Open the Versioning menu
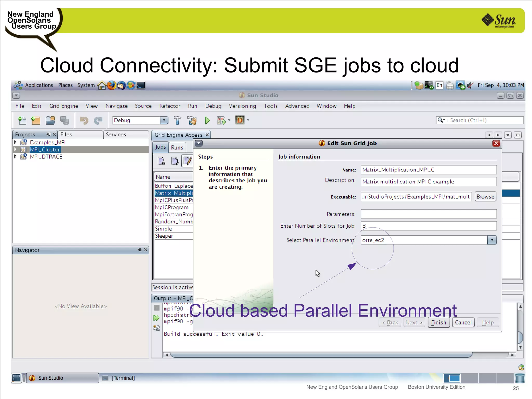Screen dimensions: 532x399 click(x=242, y=106)
